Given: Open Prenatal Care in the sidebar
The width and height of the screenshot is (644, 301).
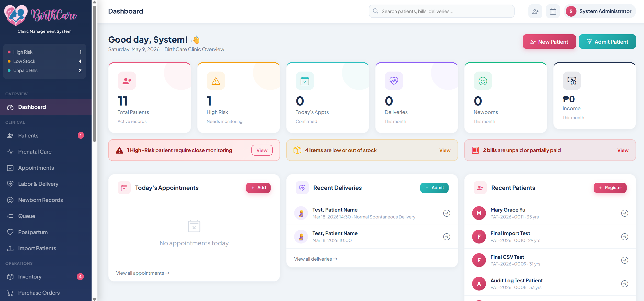Looking at the screenshot, I should point(46,152).
